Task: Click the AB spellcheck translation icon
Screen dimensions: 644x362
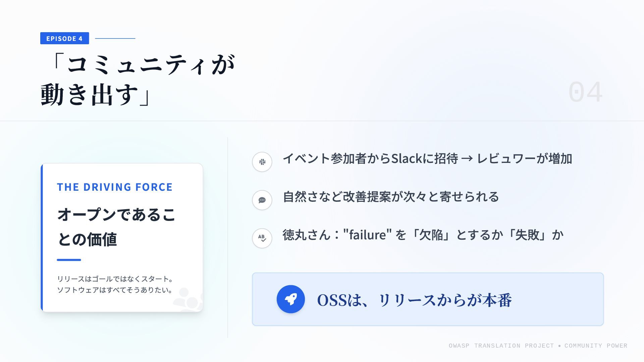Action: pos(262,238)
